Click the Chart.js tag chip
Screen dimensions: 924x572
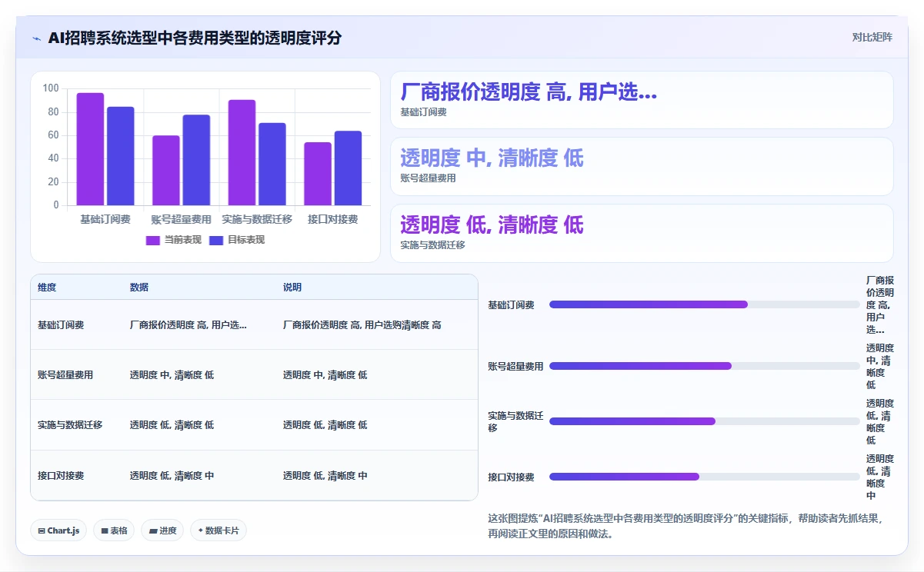click(x=58, y=530)
